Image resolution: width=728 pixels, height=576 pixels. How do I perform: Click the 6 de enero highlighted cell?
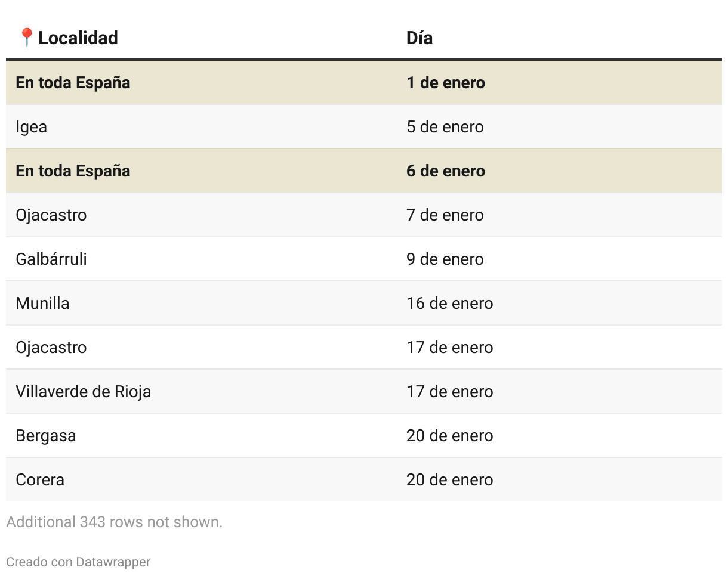click(x=446, y=171)
